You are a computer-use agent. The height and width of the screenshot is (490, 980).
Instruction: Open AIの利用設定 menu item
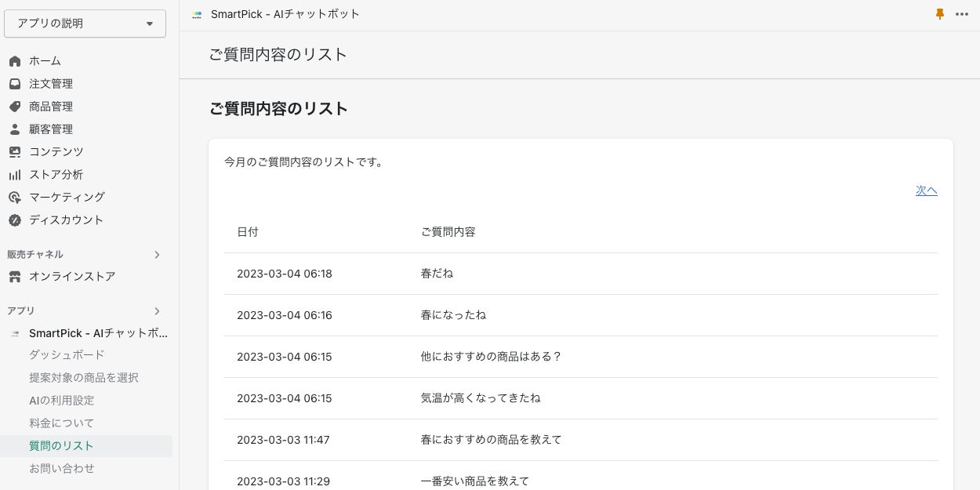point(61,401)
